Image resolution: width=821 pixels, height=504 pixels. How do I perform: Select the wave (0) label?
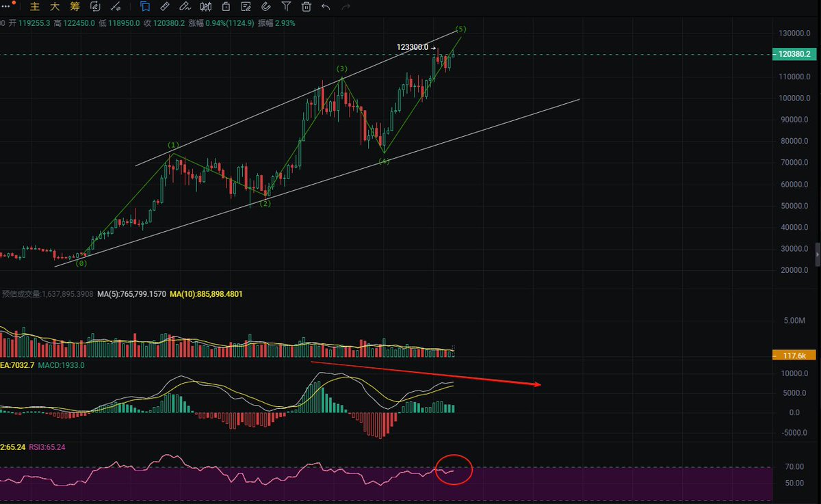pyautogui.click(x=81, y=263)
